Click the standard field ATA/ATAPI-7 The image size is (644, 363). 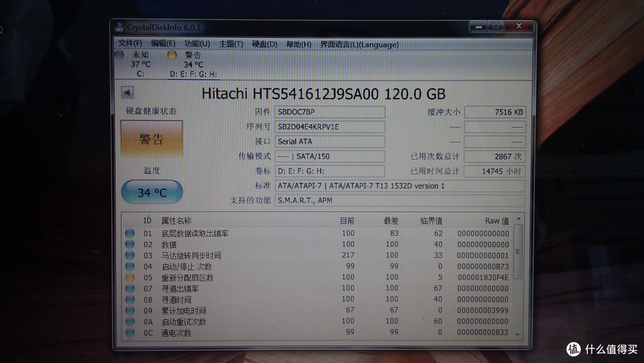coord(400,186)
